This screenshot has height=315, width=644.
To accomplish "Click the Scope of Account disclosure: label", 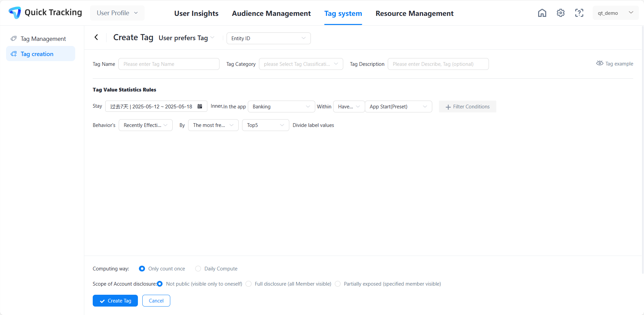I will (x=125, y=284).
